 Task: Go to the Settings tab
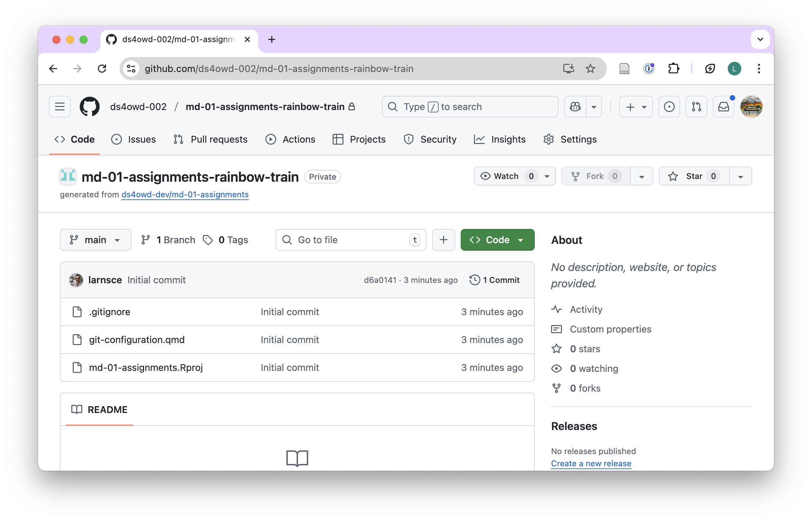tap(570, 139)
